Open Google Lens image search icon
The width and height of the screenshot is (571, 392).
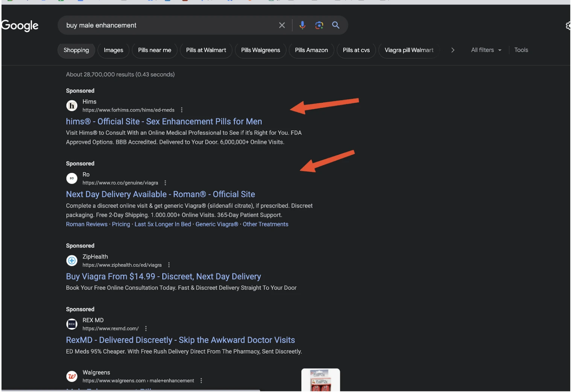tap(319, 25)
